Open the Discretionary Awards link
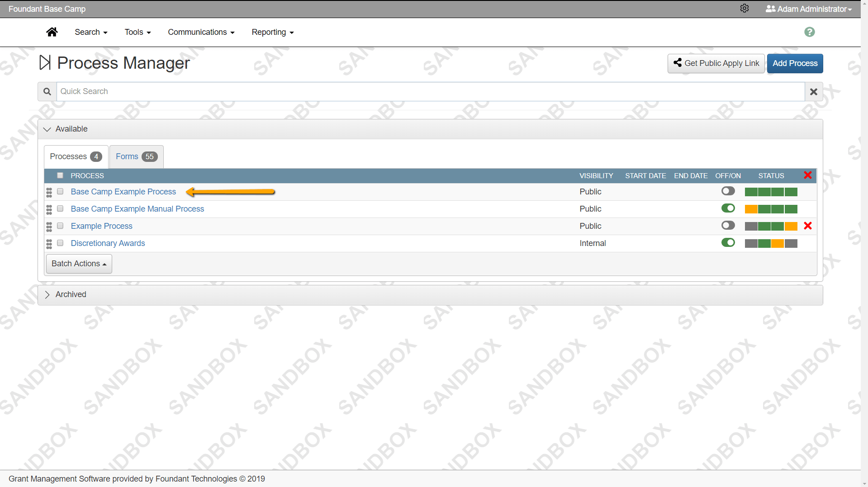 pos(108,243)
